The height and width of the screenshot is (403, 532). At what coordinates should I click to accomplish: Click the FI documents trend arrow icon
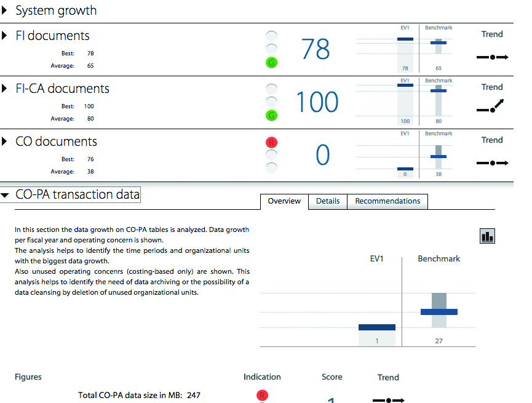point(492,57)
